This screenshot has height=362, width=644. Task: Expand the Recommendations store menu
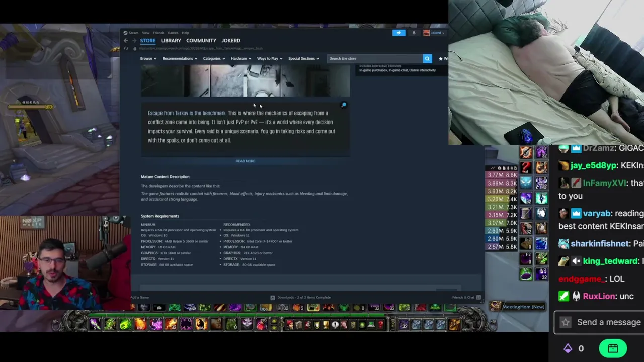click(180, 58)
